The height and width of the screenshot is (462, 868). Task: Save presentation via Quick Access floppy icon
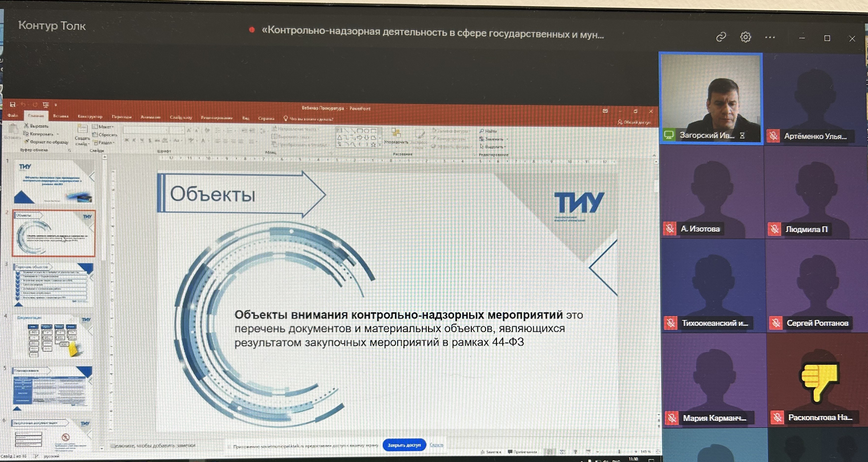tap(13, 104)
